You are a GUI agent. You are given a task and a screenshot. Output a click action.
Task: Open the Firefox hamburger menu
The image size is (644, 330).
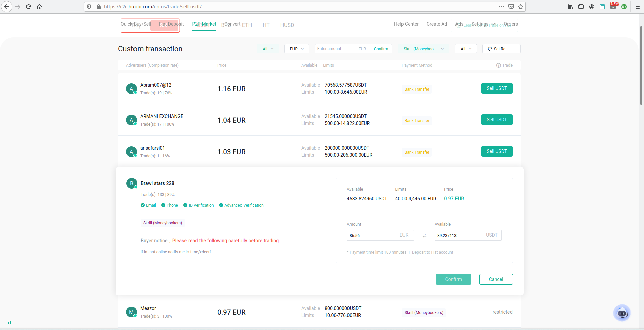(638, 7)
